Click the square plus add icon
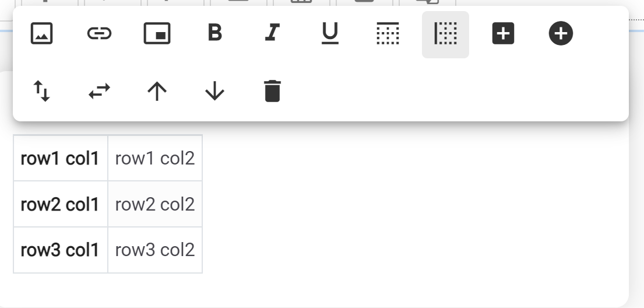This screenshot has height=308, width=644. (x=503, y=34)
